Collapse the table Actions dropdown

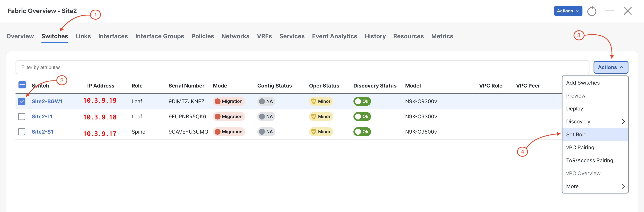pyautogui.click(x=611, y=67)
